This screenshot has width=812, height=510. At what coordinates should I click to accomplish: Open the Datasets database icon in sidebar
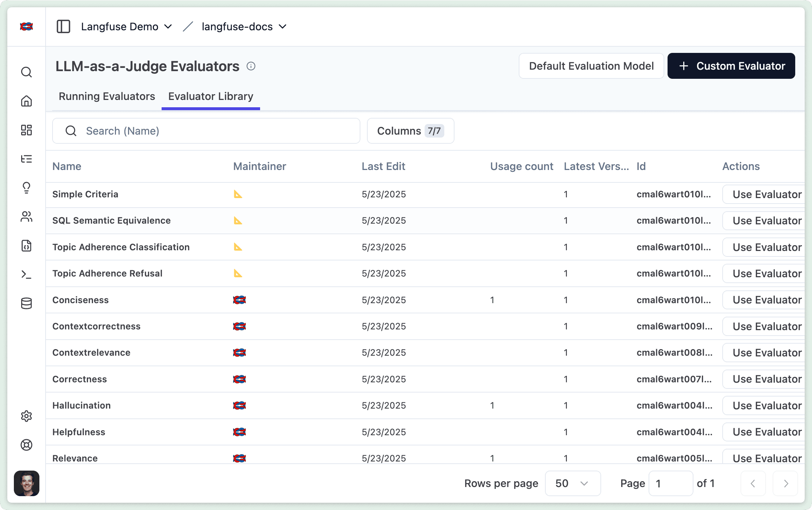pos(27,304)
